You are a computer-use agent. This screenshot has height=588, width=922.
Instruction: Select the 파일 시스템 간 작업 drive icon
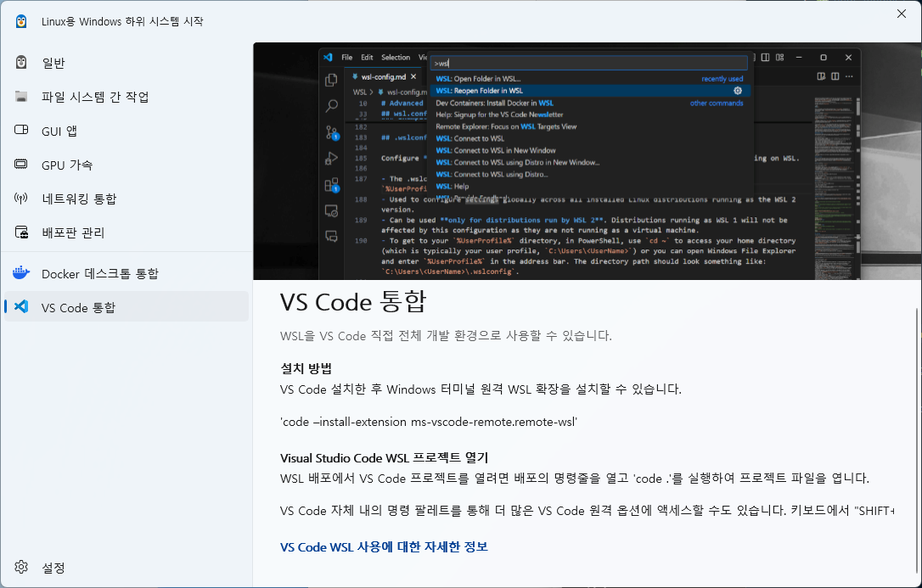pos(22,97)
